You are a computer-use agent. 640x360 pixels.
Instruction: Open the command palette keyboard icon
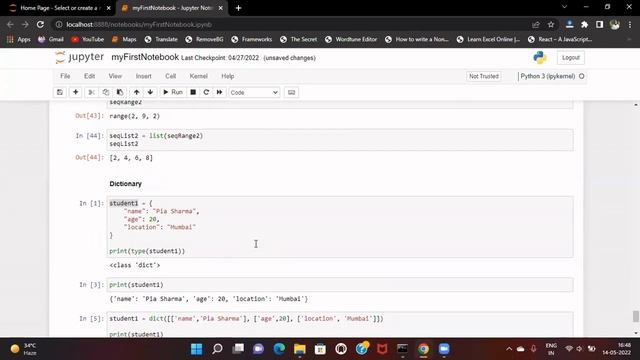click(291, 92)
